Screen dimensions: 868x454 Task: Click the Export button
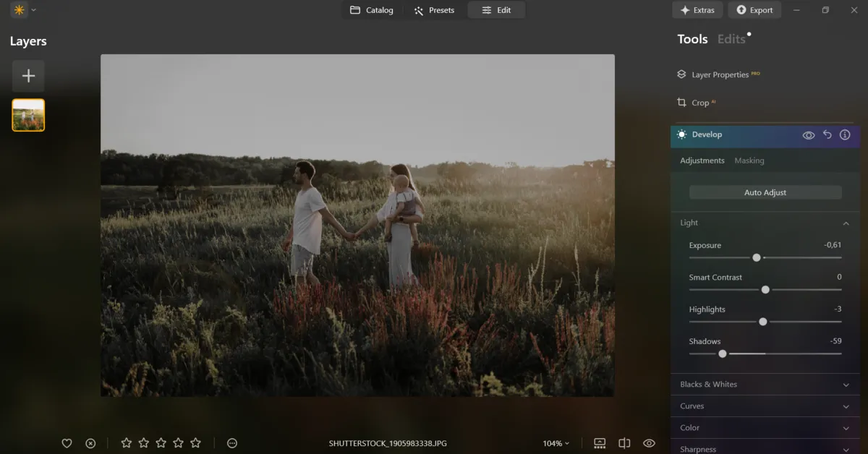click(x=754, y=10)
